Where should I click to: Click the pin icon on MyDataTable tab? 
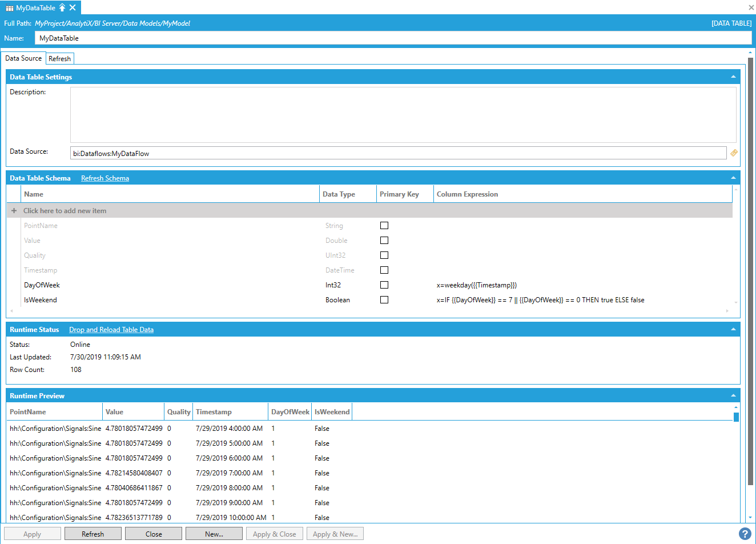click(62, 8)
